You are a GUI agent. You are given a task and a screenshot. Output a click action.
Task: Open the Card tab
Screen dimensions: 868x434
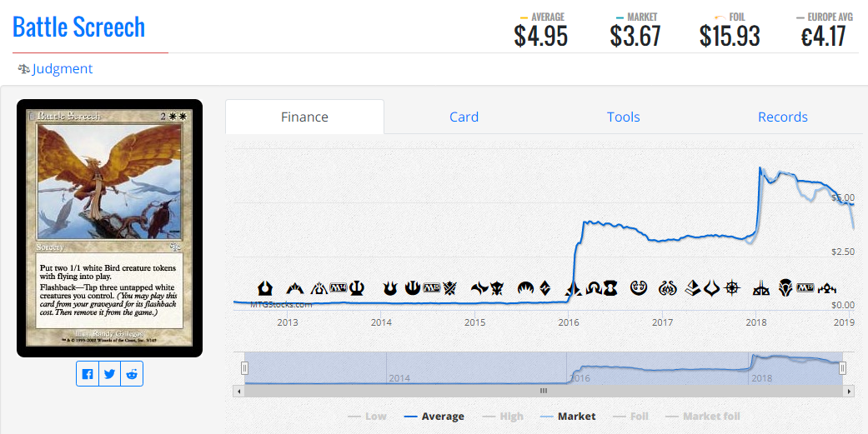click(x=464, y=117)
